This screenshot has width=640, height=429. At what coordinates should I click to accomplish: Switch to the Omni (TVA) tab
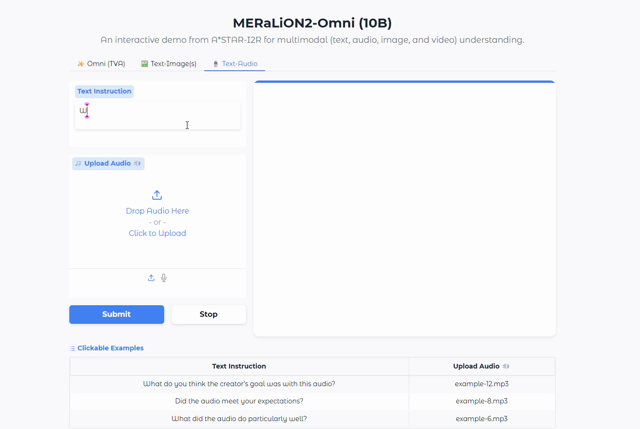click(101, 64)
